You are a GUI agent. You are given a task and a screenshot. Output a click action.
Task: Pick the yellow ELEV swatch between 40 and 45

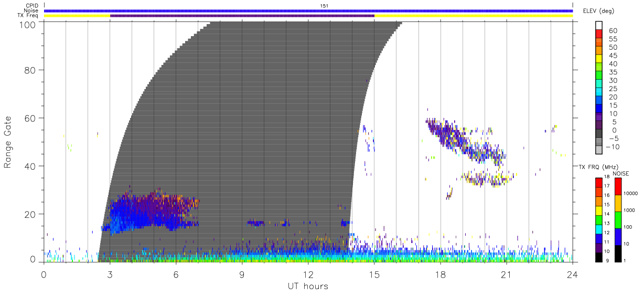click(x=599, y=60)
